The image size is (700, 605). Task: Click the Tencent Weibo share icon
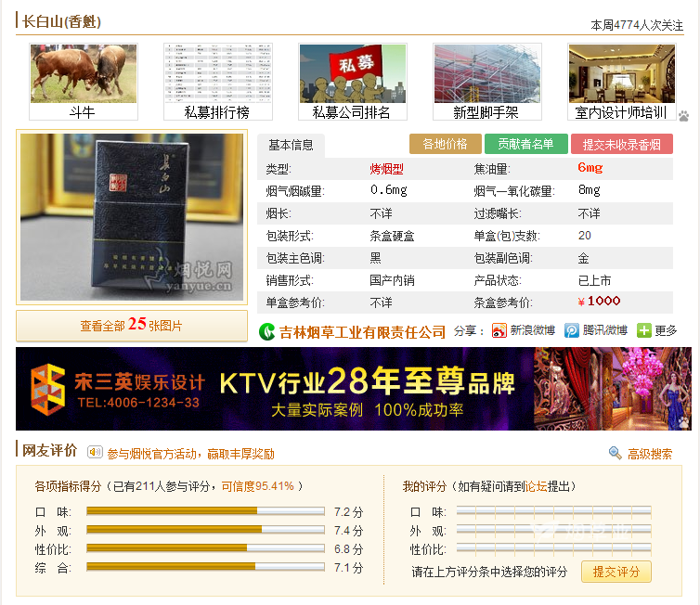[x=572, y=330]
